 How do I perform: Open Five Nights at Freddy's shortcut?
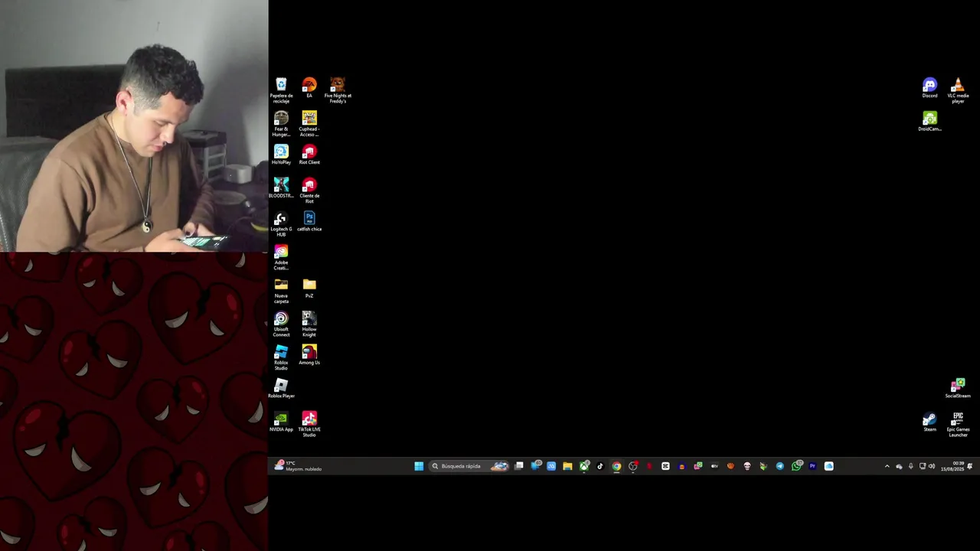click(x=338, y=90)
